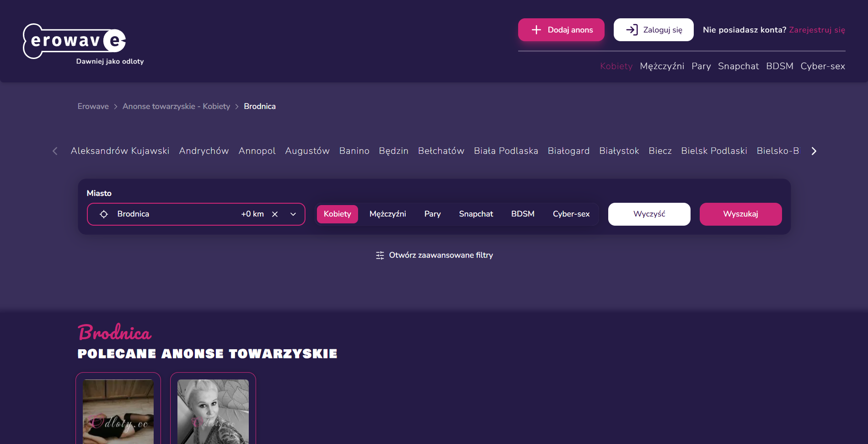Open Snapchat in the top navigation
The height and width of the screenshot is (444, 868).
click(739, 66)
